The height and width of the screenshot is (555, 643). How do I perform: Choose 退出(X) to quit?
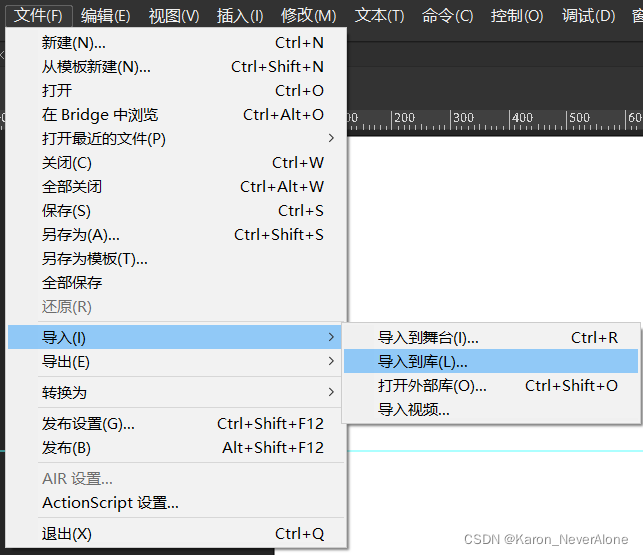point(177,534)
